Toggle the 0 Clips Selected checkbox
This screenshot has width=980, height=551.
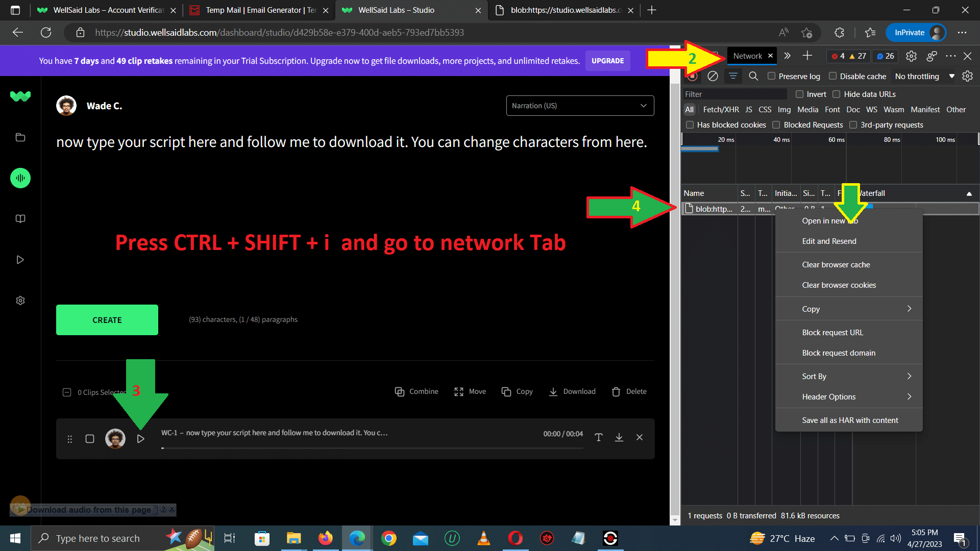pos(67,392)
